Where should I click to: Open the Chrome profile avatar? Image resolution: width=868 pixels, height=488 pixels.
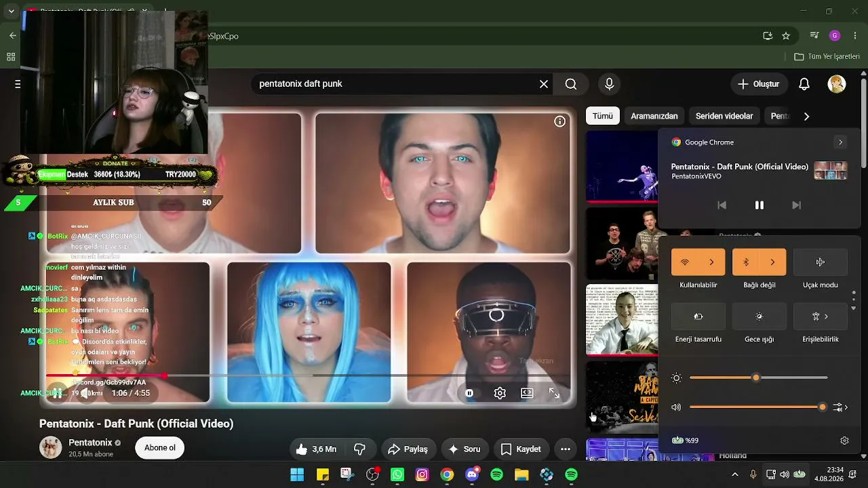click(835, 36)
